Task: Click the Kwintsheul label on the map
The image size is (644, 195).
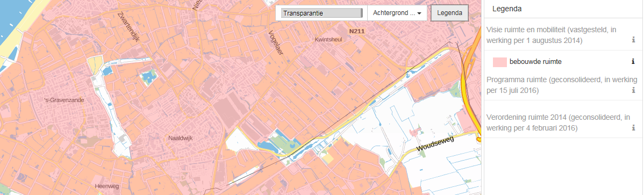Action: click(x=328, y=40)
